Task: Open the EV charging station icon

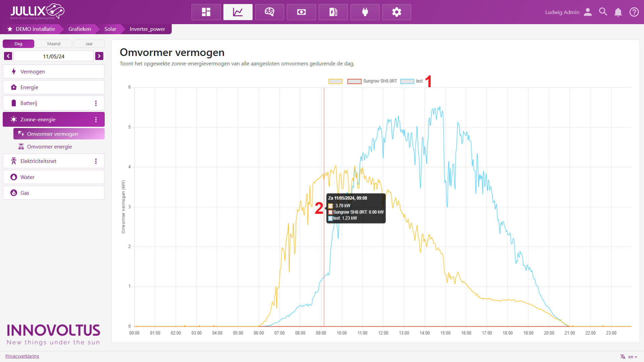Action: click(x=333, y=12)
